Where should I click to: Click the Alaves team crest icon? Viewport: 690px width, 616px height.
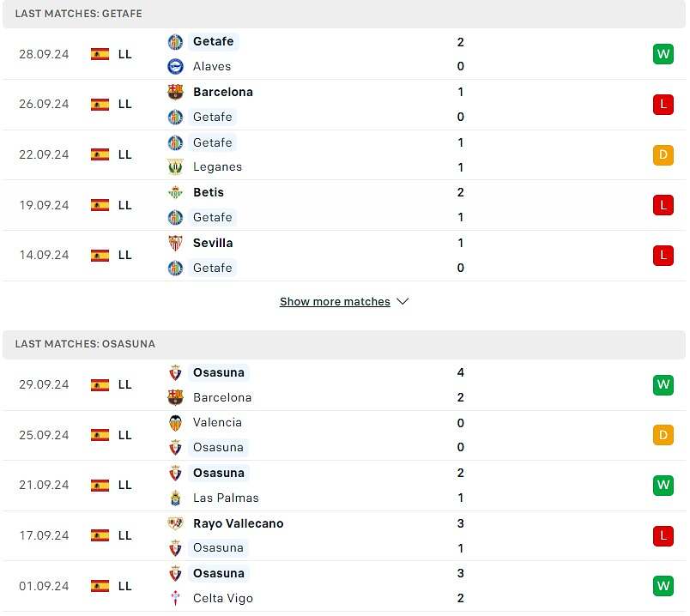175,66
